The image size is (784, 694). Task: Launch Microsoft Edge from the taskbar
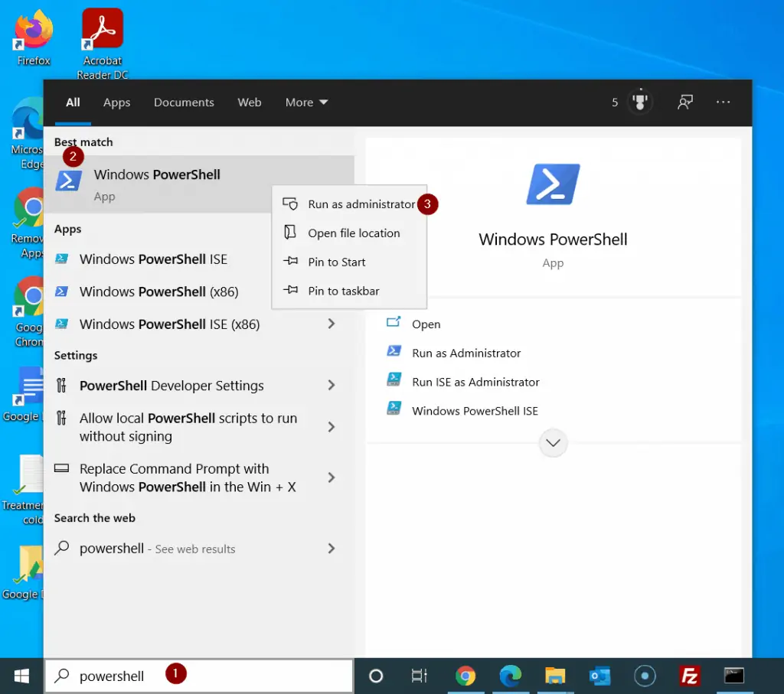[x=511, y=676]
